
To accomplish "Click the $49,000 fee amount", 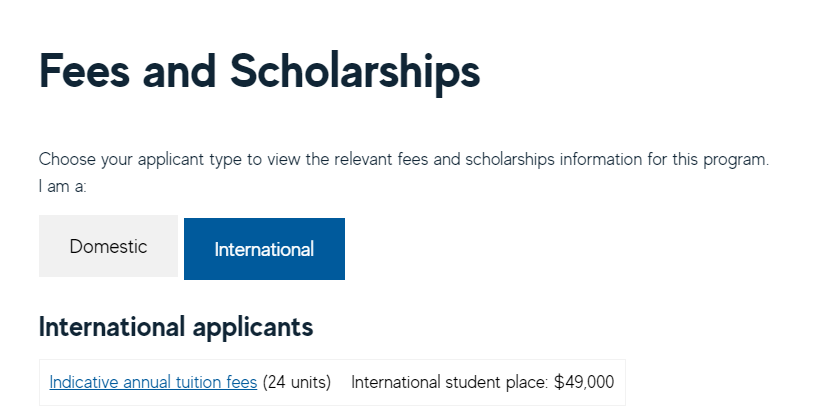I will [x=584, y=382].
